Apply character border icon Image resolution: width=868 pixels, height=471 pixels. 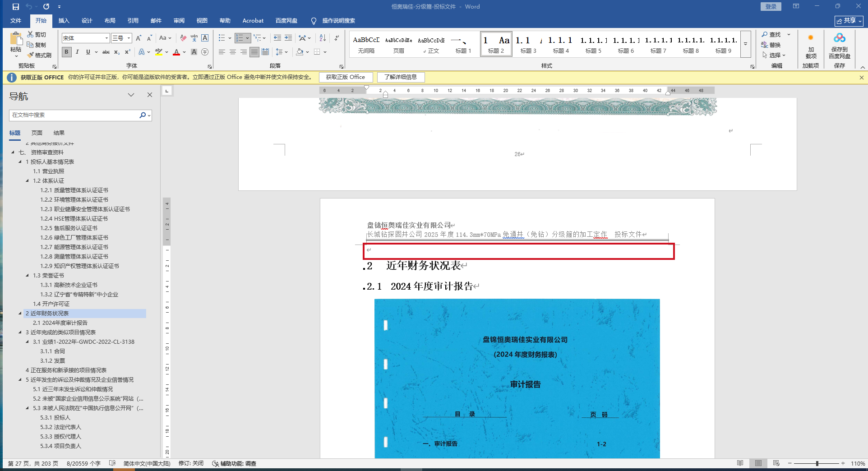coord(205,38)
